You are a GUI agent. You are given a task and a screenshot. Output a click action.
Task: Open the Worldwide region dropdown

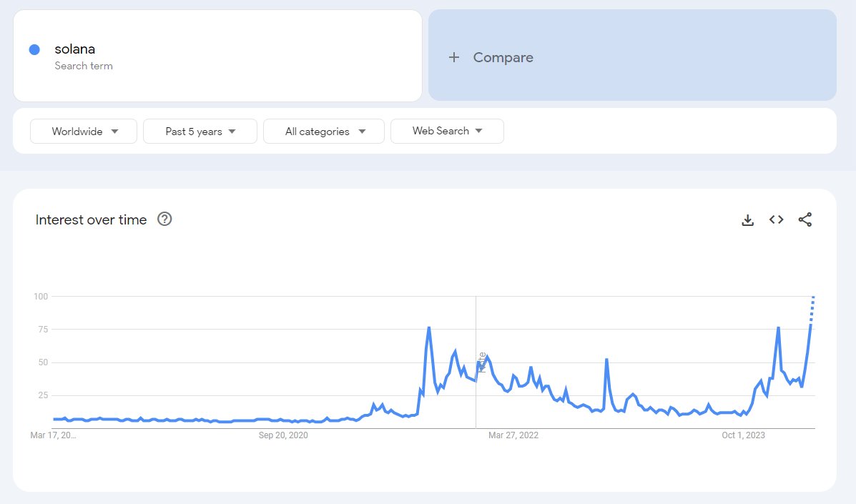(84, 132)
